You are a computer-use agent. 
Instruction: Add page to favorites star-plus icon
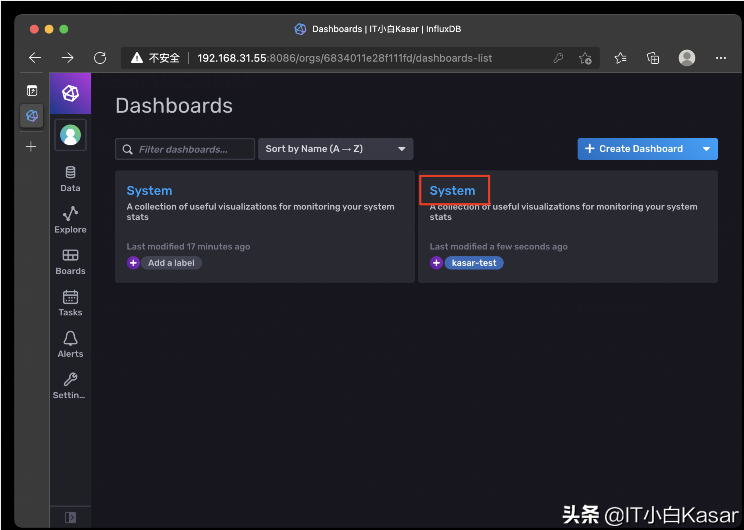[x=585, y=58]
